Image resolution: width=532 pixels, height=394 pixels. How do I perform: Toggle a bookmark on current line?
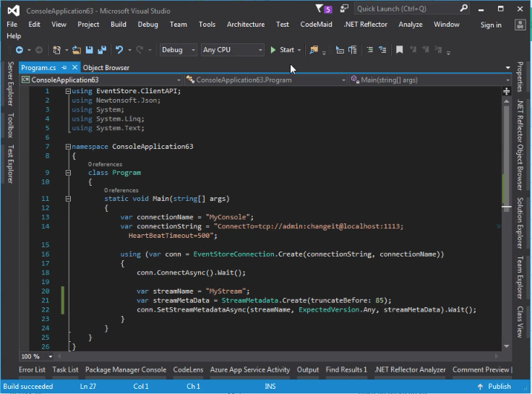[399, 50]
